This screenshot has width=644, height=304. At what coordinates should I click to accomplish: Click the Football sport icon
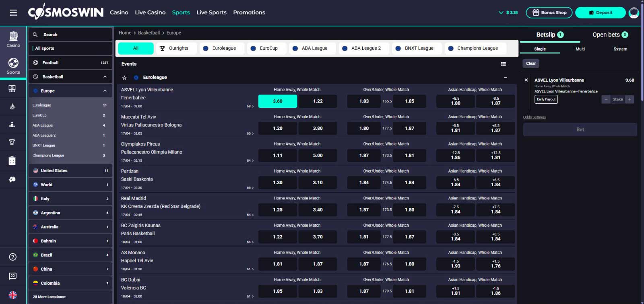point(35,63)
